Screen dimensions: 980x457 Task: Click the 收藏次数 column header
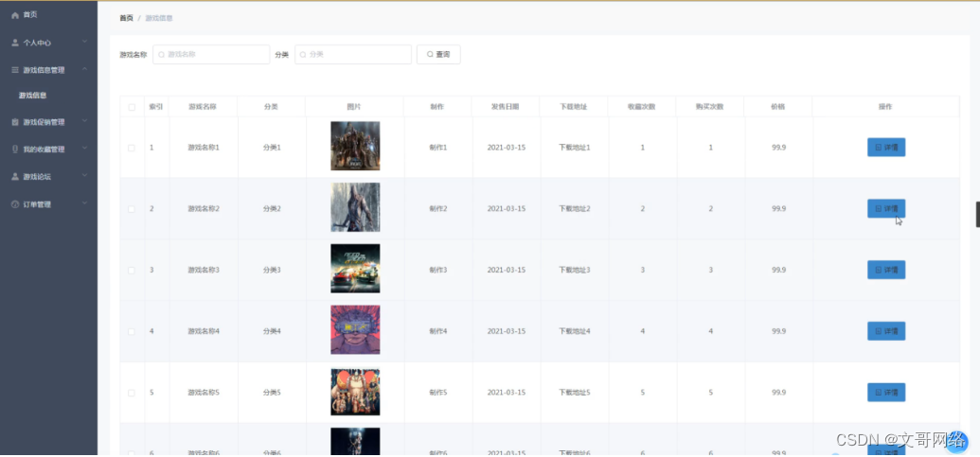tap(641, 107)
